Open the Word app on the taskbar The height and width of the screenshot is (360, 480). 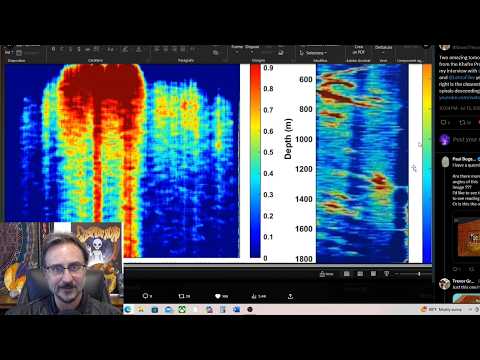tap(236, 310)
